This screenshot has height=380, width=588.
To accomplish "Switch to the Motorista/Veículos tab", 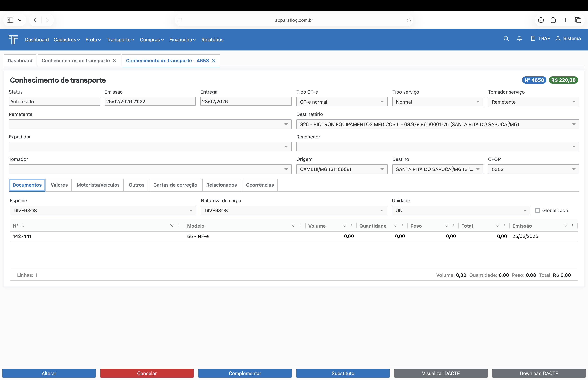I will click(x=98, y=185).
